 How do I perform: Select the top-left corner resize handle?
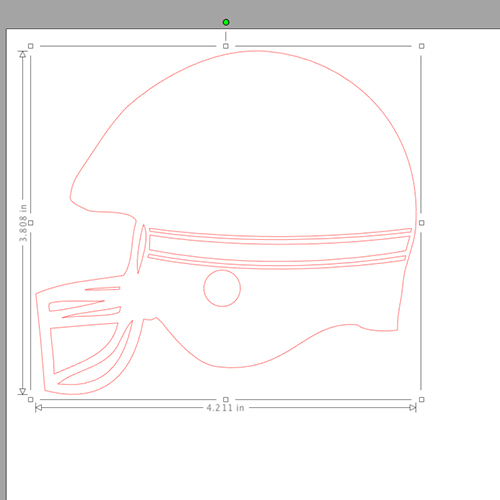[x=31, y=46]
